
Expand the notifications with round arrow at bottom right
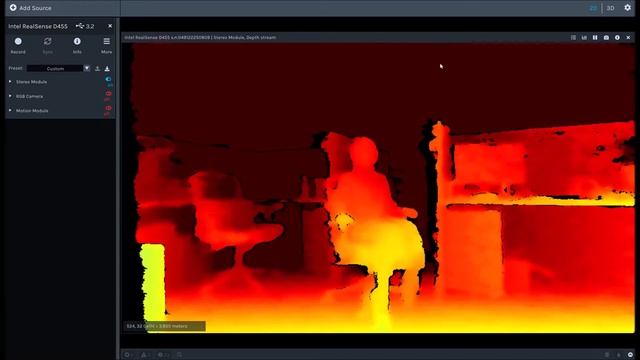[x=631, y=355]
